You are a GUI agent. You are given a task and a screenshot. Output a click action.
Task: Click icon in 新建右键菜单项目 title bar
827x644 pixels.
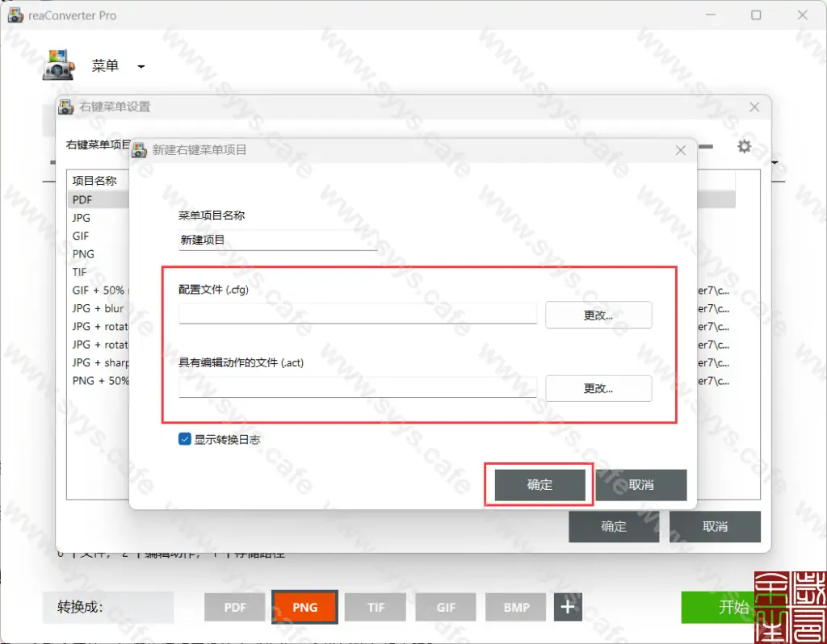tap(139, 150)
